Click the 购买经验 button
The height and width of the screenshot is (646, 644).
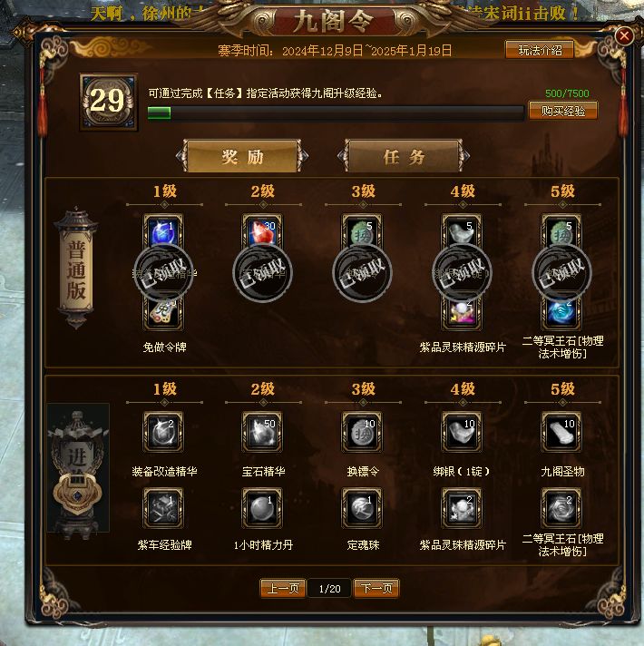[x=563, y=111]
